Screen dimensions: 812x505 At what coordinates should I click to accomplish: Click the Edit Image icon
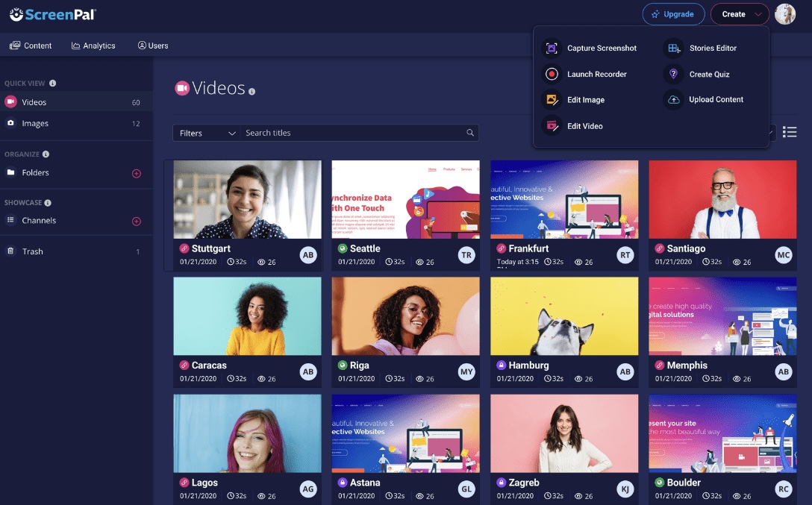552,100
